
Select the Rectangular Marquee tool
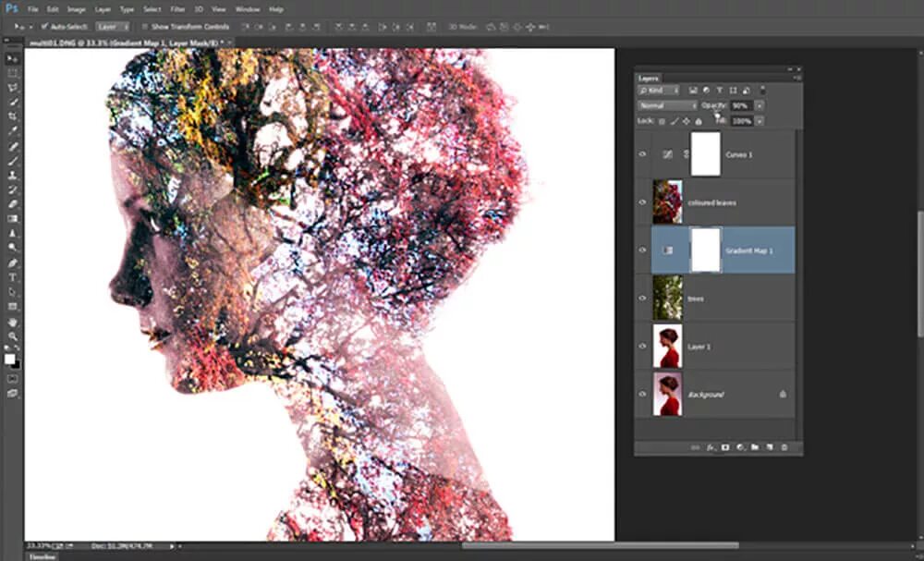[x=12, y=74]
